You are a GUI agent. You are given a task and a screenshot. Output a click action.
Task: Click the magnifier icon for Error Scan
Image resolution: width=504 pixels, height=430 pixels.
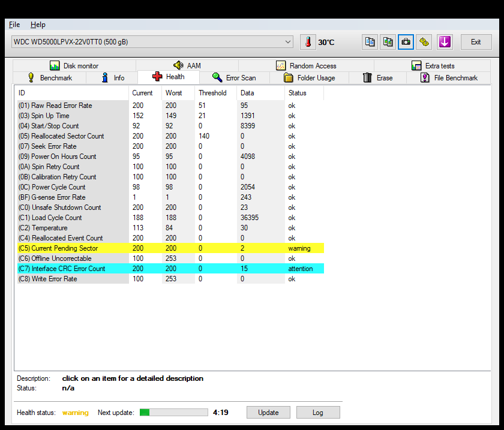217,78
